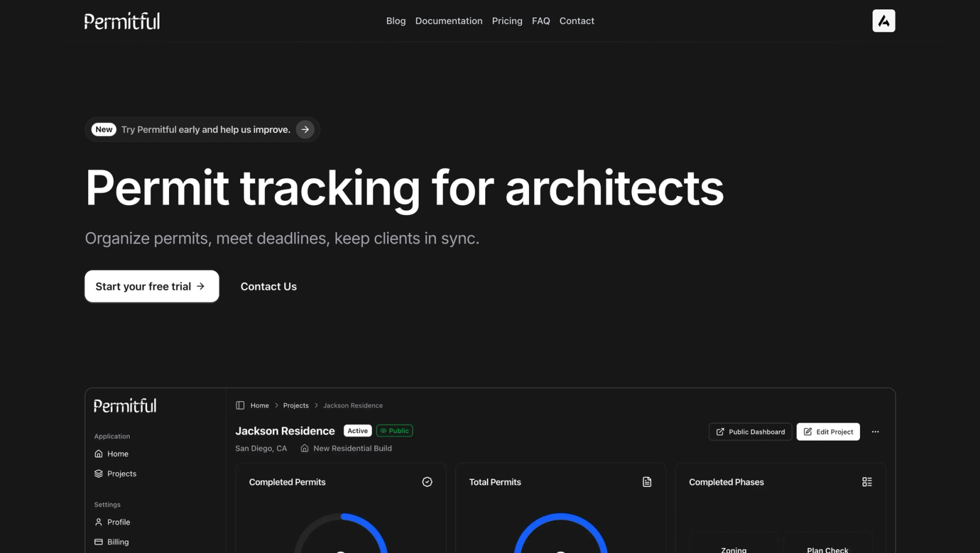Click the Completed Permits progress ring
The width and height of the screenshot is (980, 553).
(x=341, y=533)
